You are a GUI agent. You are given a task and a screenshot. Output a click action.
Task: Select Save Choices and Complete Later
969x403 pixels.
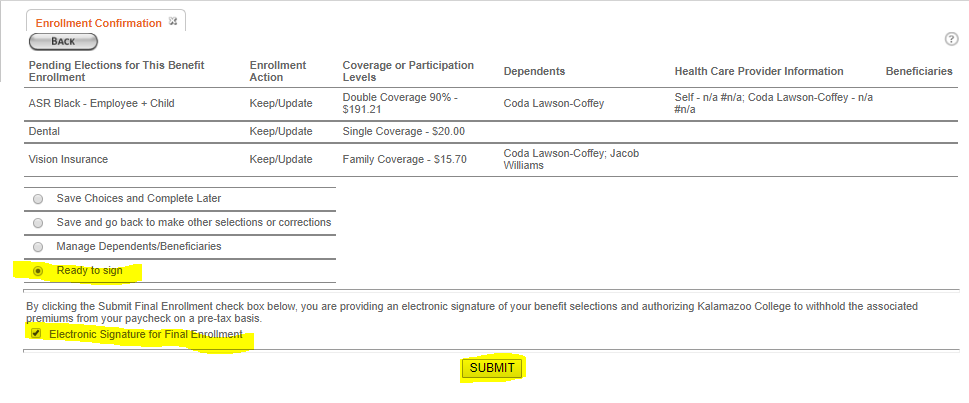point(38,199)
